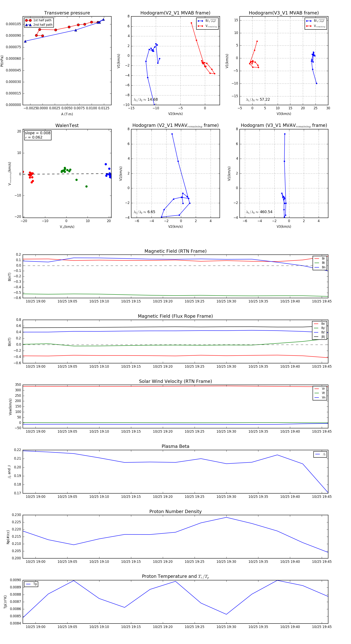Select the 'Bn' legend entry
351x644 pixels.
click(x=320, y=267)
